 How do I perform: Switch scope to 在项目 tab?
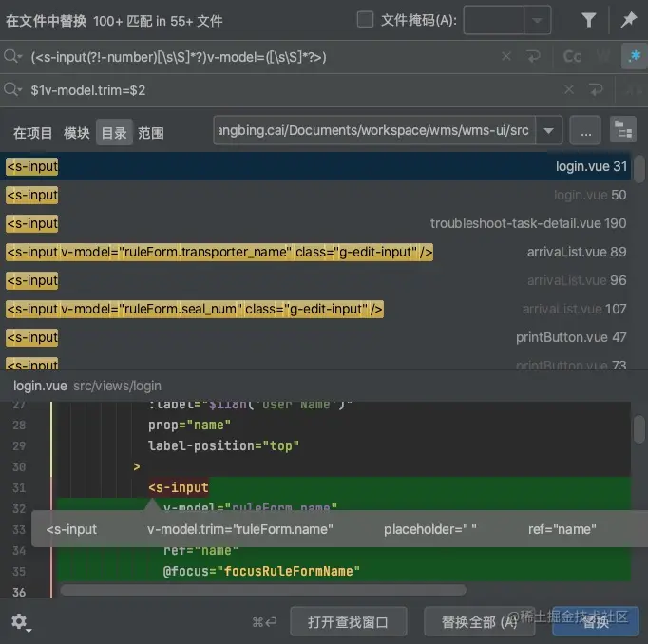(x=32, y=133)
